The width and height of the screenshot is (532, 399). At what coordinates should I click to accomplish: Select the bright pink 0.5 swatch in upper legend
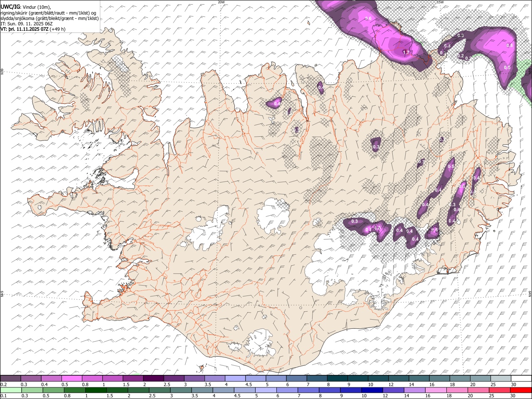[72, 379]
